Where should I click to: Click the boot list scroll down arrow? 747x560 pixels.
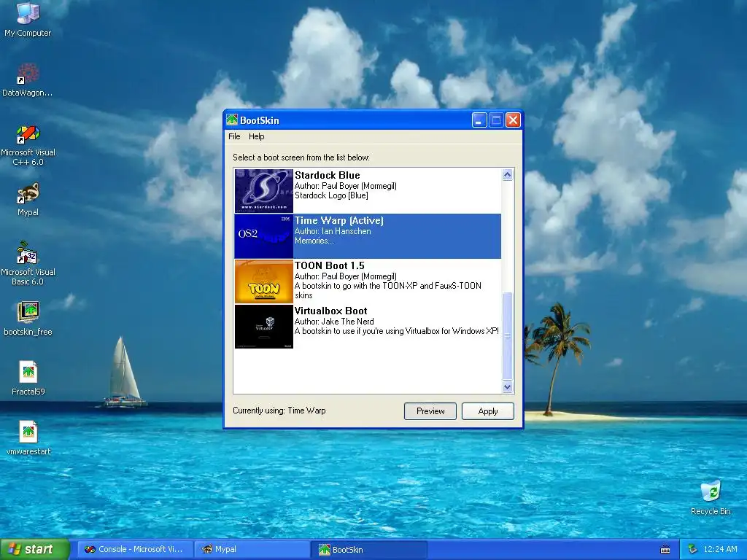(x=508, y=386)
